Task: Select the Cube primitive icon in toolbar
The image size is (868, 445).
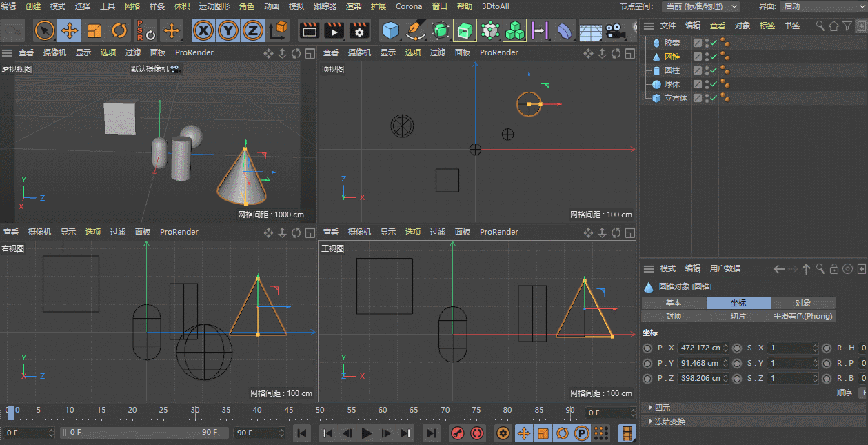Action: click(390, 30)
